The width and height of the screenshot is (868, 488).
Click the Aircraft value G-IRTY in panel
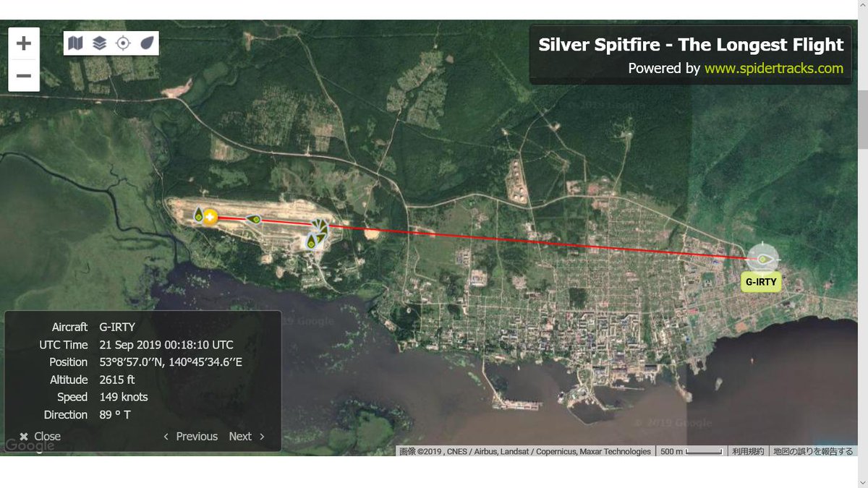click(117, 328)
